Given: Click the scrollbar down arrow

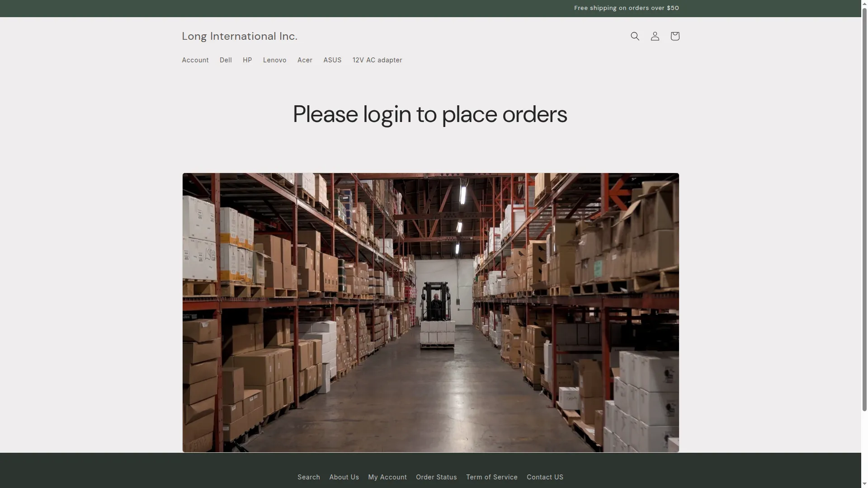Looking at the screenshot, I should point(864,484).
